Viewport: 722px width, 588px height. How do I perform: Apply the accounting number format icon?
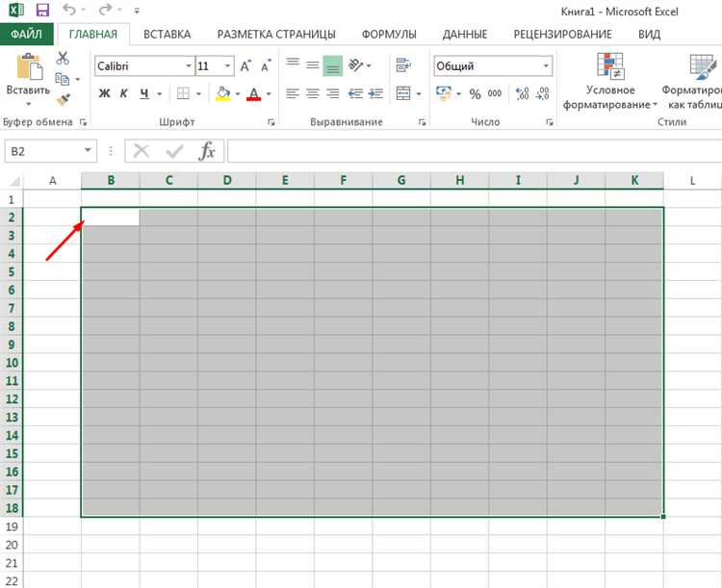coord(444,93)
